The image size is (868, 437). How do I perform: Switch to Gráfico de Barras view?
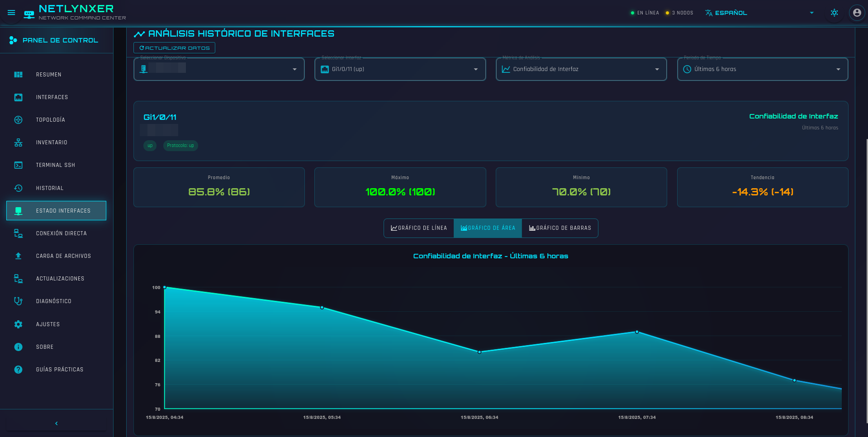click(x=560, y=228)
